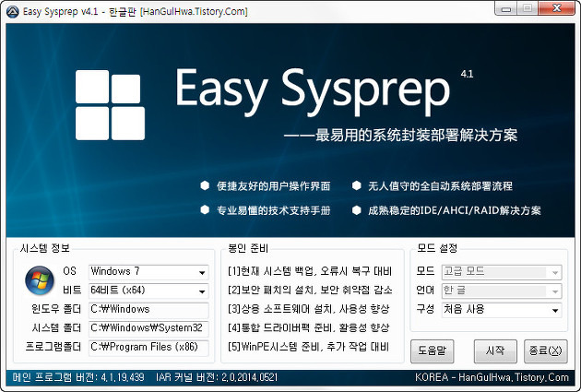Minimize the Easy Sysprep window
581x392 pixels.
[x=506, y=8]
